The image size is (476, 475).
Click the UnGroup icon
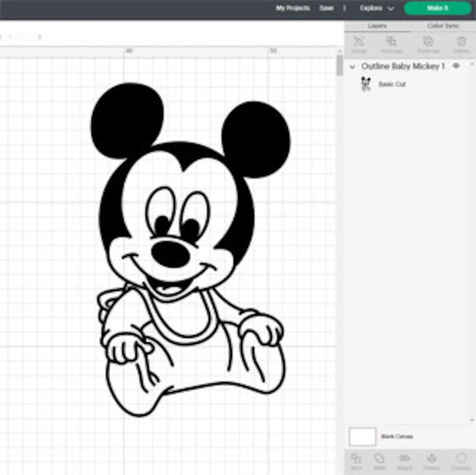(x=391, y=43)
